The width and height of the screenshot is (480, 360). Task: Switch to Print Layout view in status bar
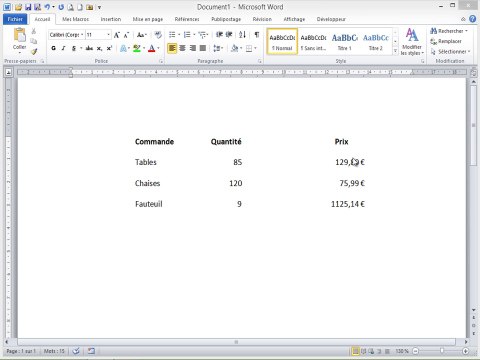(355, 351)
